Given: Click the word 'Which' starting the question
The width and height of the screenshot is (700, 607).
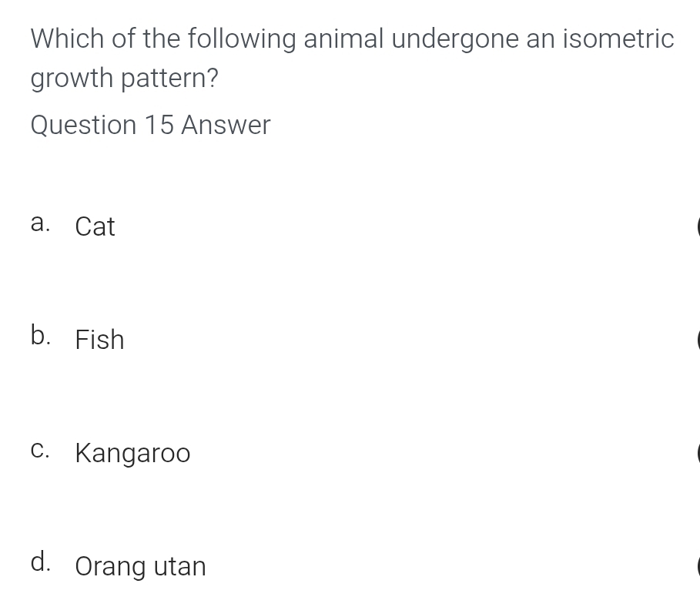Looking at the screenshot, I should [68, 39].
